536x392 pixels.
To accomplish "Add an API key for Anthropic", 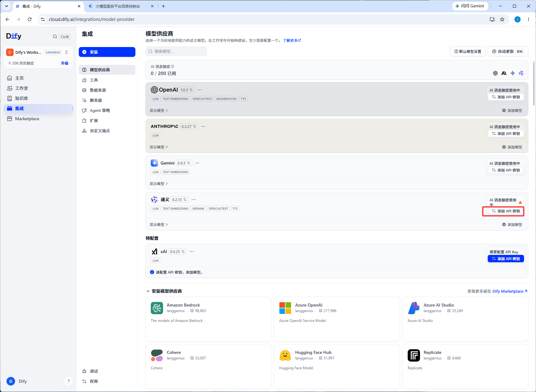I will point(506,134).
